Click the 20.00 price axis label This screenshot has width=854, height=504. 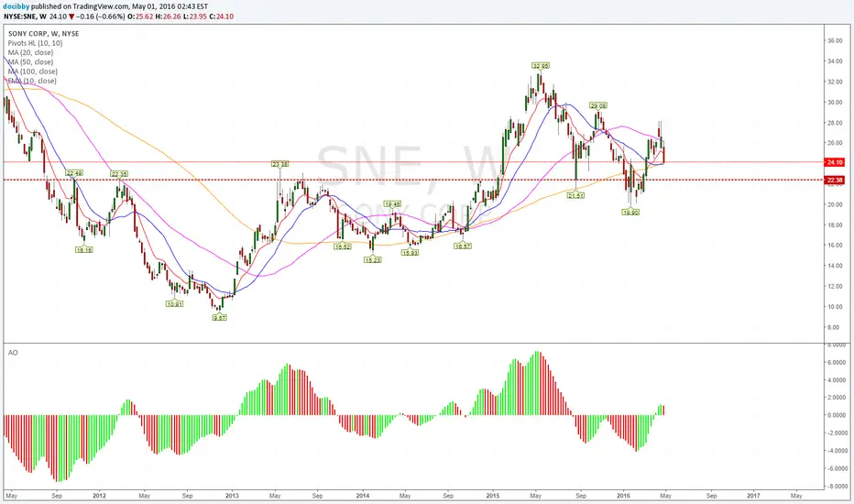click(x=835, y=204)
